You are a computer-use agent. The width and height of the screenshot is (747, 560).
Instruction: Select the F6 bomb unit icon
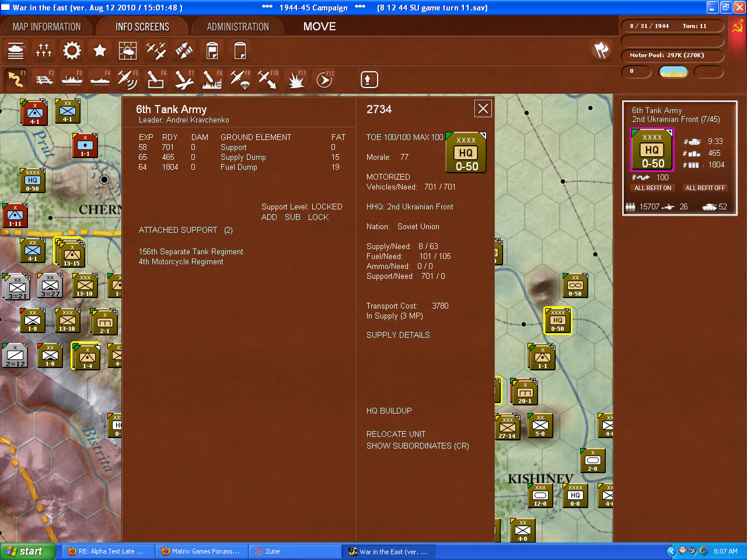point(156,79)
